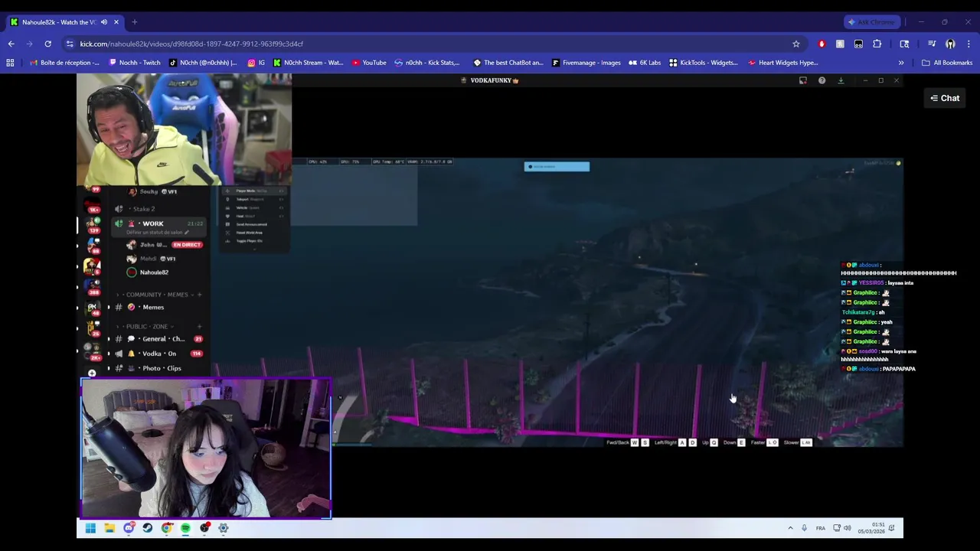Open the N0chh - Twitch bookmark
The height and width of the screenshot is (551, 980).
point(134,63)
